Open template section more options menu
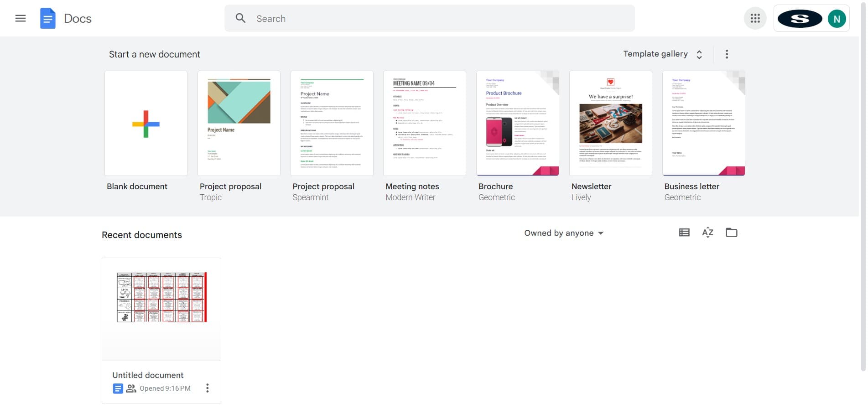The image size is (868, 409). [727, 54]
